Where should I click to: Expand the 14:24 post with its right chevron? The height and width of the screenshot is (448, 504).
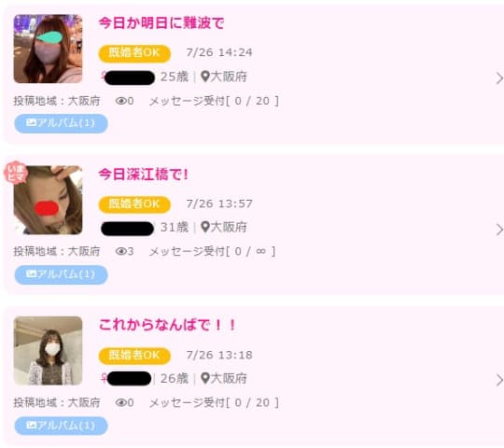pos(499,78)
